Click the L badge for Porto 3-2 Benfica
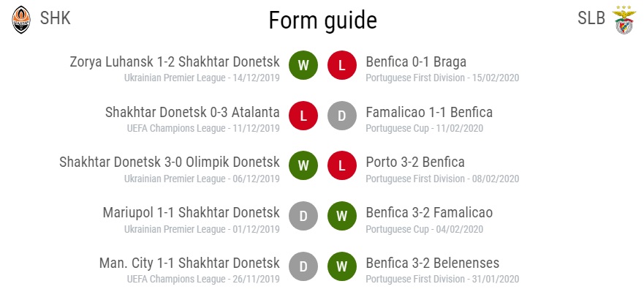Image resolution: width=644 pixels, height=292 pixels. (x=341, y=165)
